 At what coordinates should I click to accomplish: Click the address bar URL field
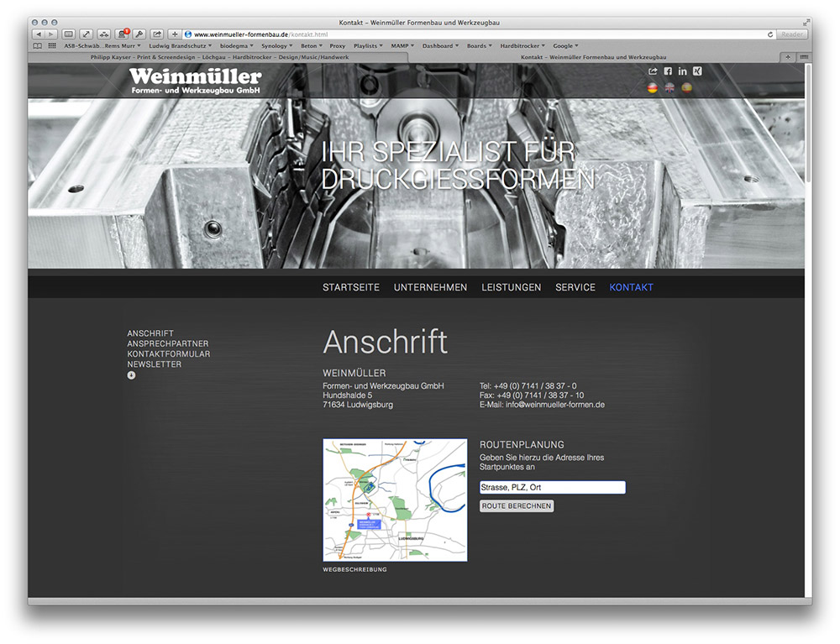tap(477, 34)
